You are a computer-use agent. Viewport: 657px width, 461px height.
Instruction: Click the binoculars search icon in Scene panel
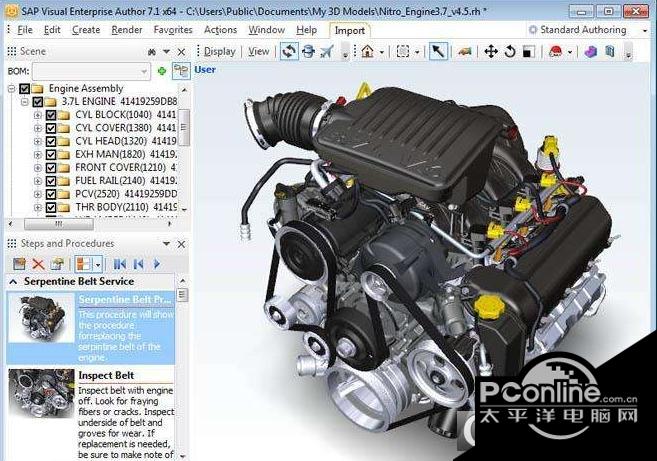click(152, 52)
